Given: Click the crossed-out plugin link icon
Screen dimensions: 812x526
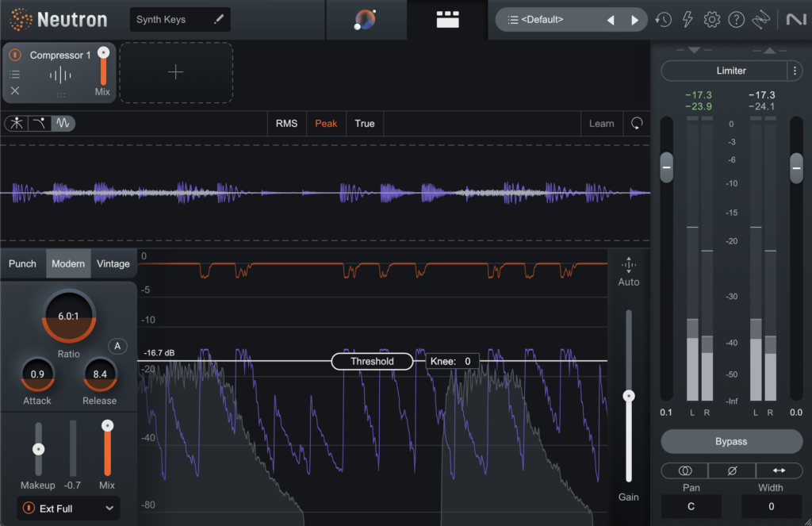Looking at the screenshot, I should click(x=760, y=20).
